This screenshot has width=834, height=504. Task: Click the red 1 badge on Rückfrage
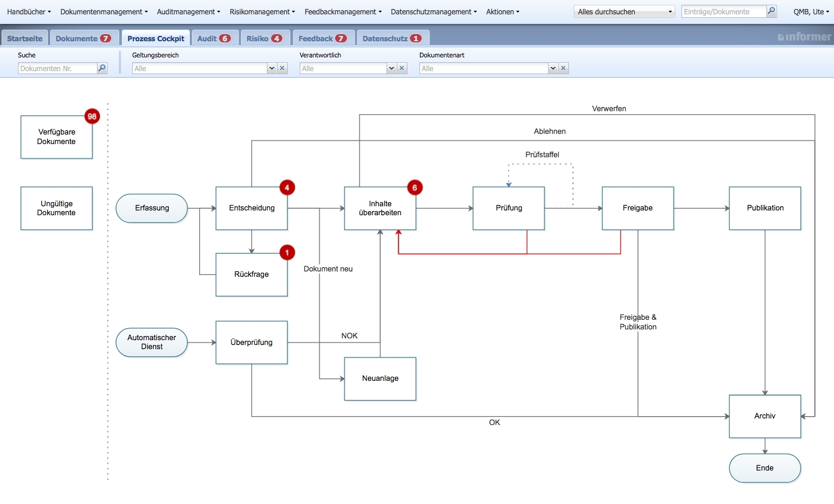point(287,253)
